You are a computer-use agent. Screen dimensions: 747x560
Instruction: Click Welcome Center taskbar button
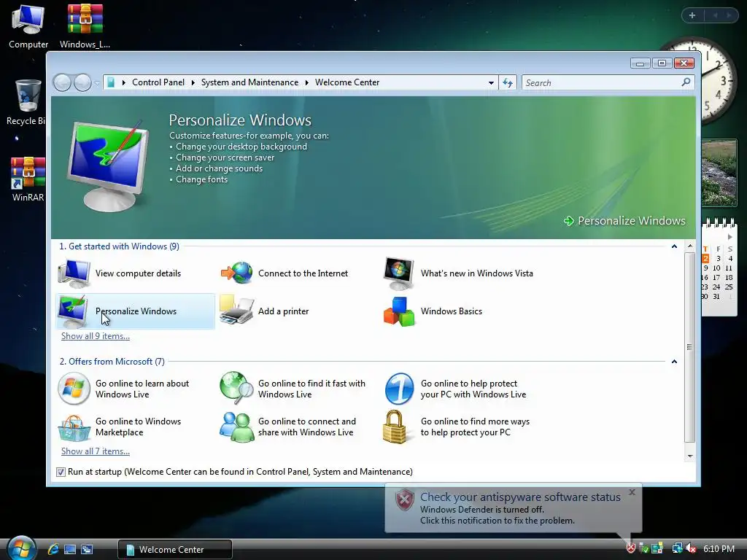coord(174,549)
